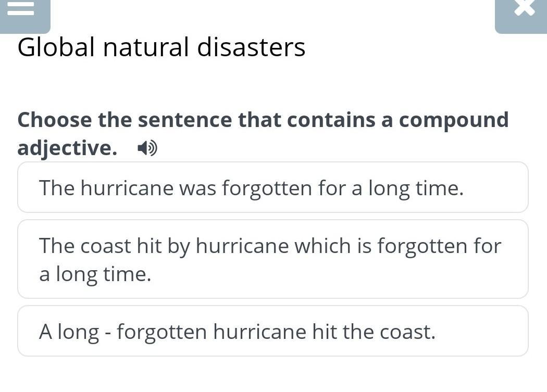The width and height of the screenshot is (547, 392).
Task: Listen to the question via the sound icon
Action: [x=147, y=149]
